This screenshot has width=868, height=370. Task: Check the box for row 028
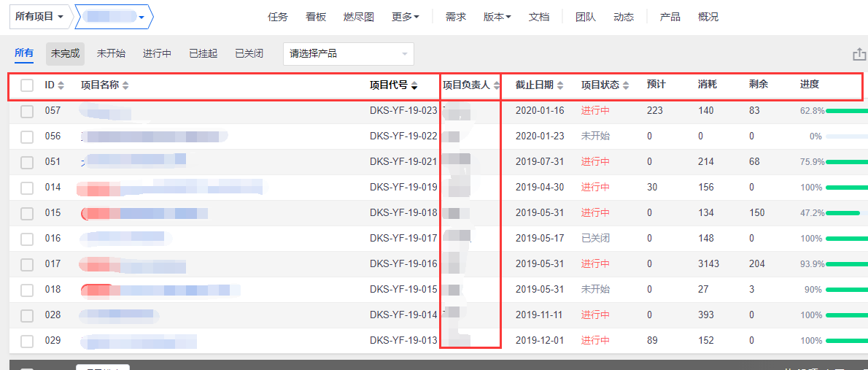(27, 315)
